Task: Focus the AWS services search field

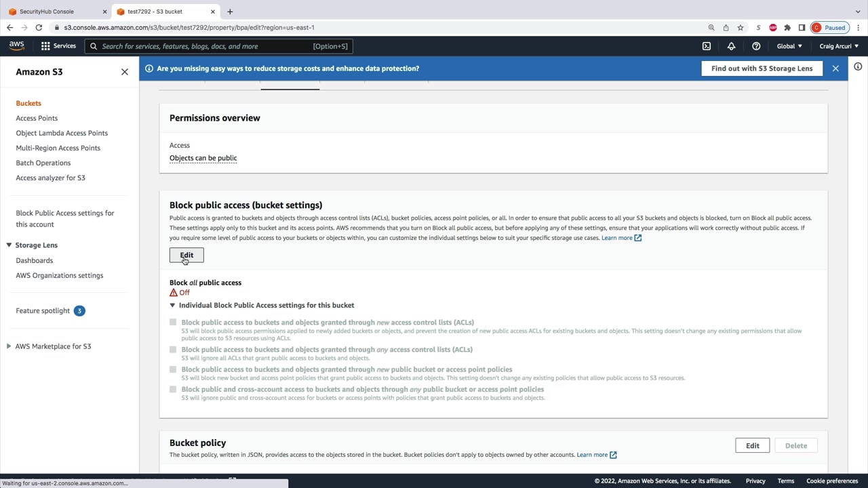Action: 218,46
